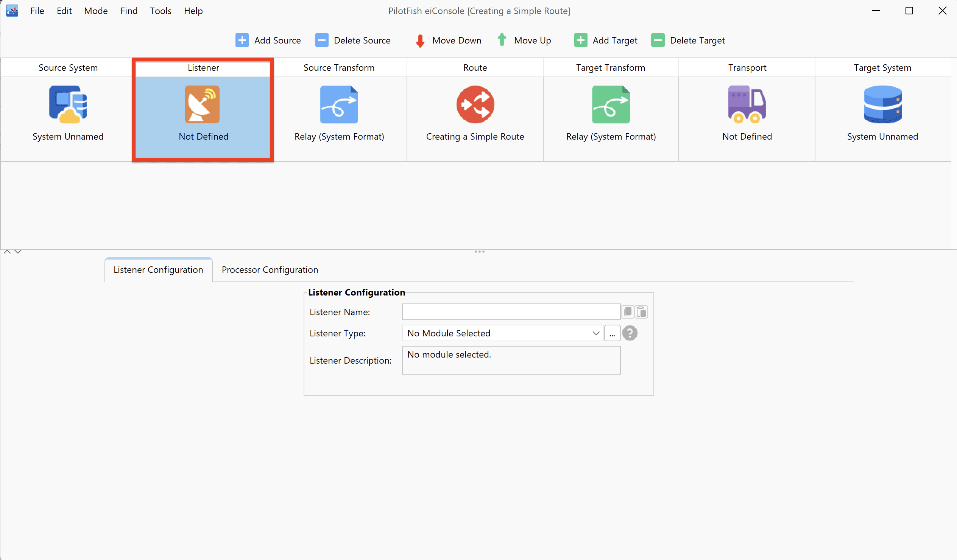Image resolution: width=957 pixels, height=560 pixels.
Task: Click the Delete Target minus icon
Action: click(x=658, y=40)
